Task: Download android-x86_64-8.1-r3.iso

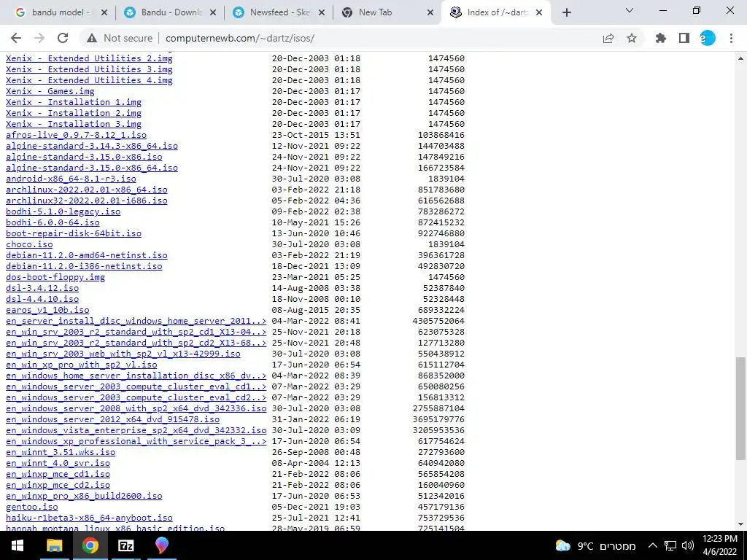Action: pyautogui.click(x=71, y=179)
